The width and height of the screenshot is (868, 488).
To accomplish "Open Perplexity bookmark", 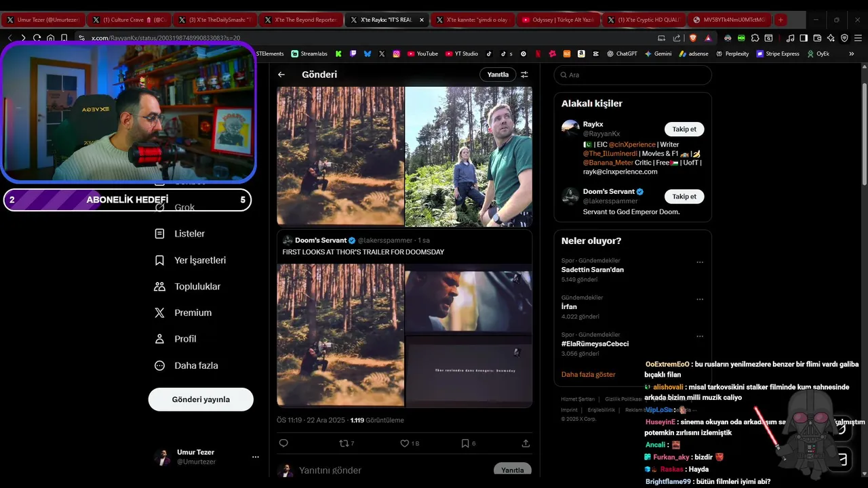I will coord(732,54).
